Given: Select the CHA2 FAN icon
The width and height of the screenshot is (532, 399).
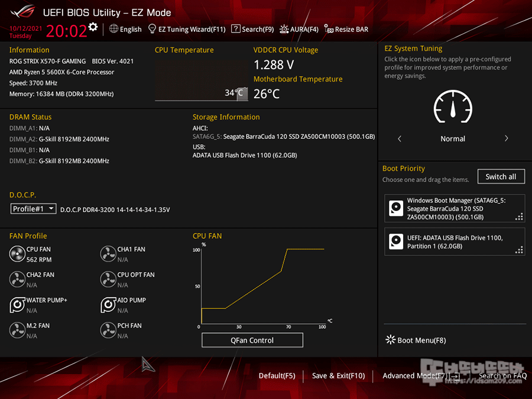Looking at the screenshot, I should coord(17,279).
